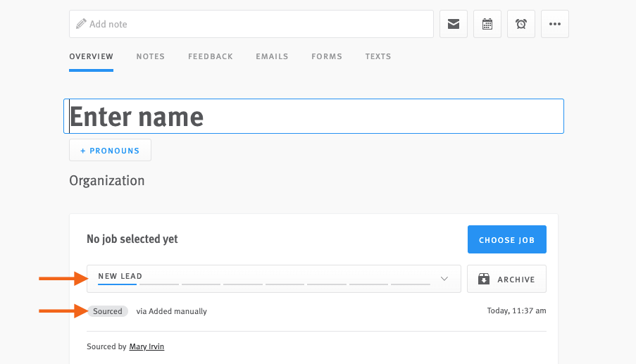Open the three-dots more options menu
636x364 pixels.
coord(555,24)
